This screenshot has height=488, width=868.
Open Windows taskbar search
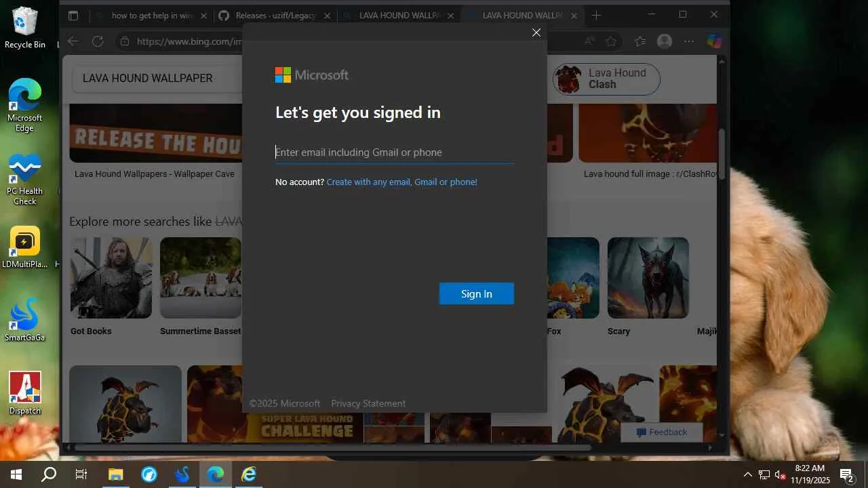[49, 474]
